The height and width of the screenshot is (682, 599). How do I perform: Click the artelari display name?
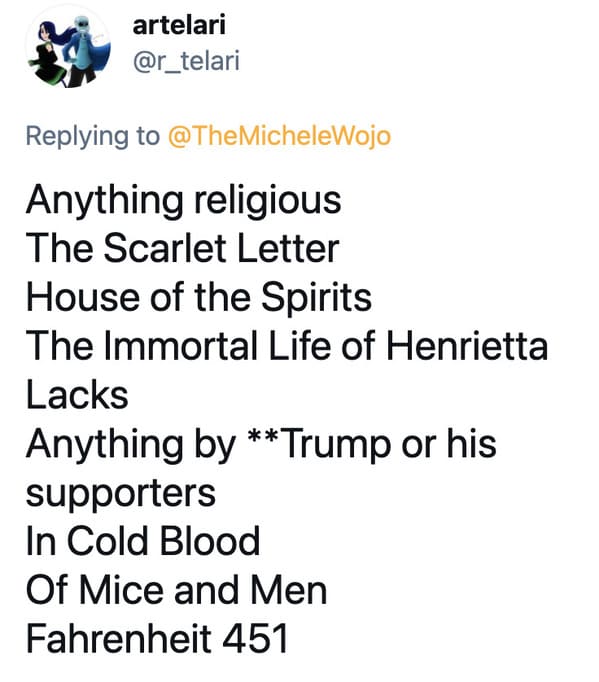tap(179, 25)
